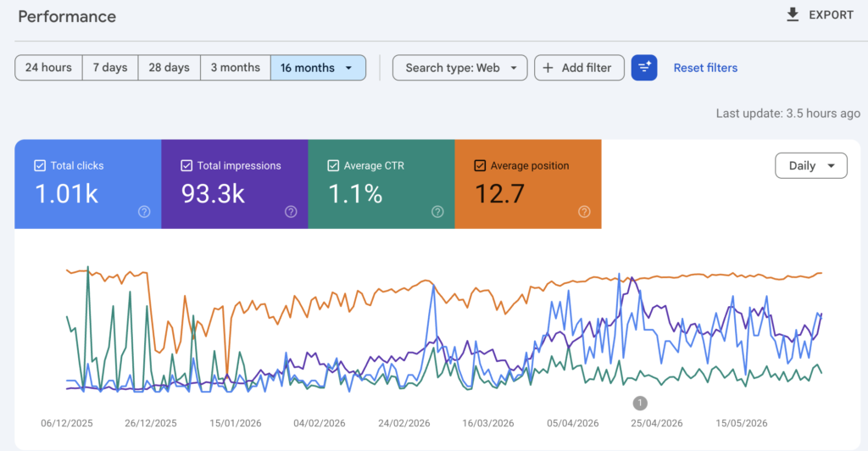Toggle the Average CTR checkbox
Image resolution: width=868 pixels, height=451 pixels.
tap(333, 165)
